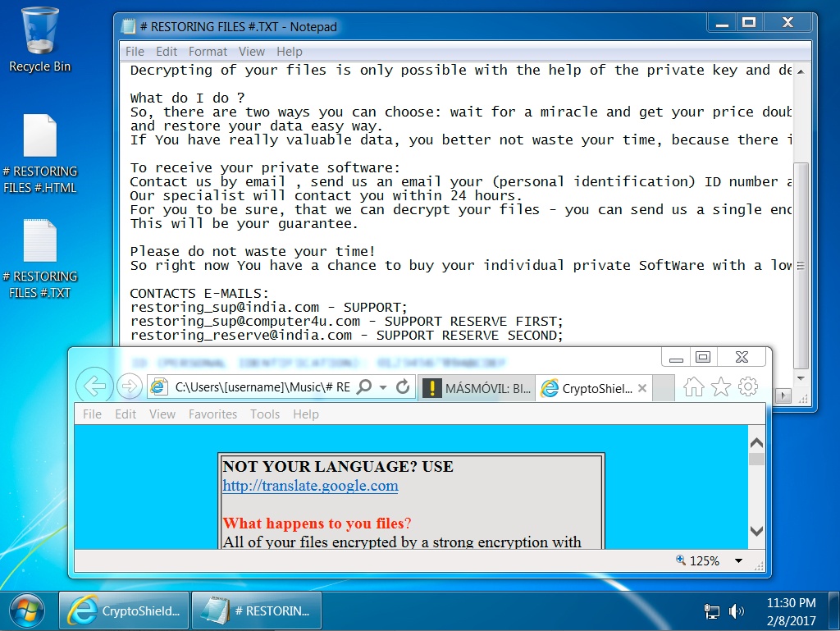Click the # RESTORIN... Notepad taskbar button
Viewport: 840px width, 631px height.
257,610
